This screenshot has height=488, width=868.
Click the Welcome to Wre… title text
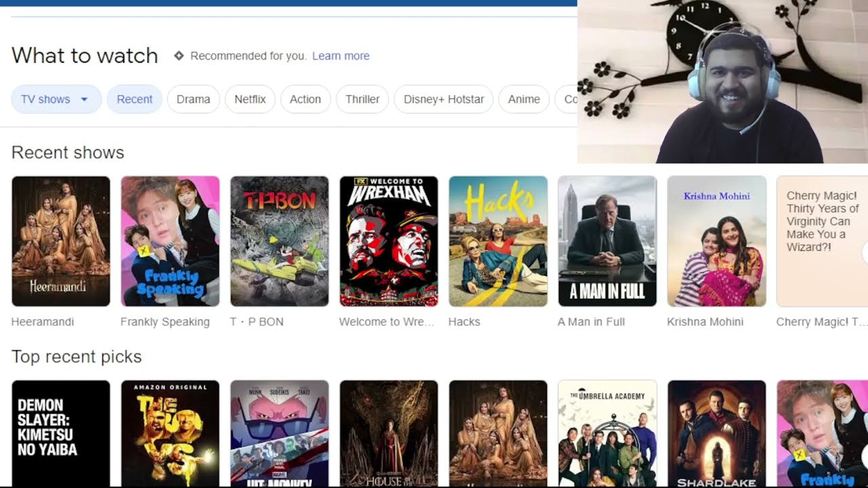(387, 322)
